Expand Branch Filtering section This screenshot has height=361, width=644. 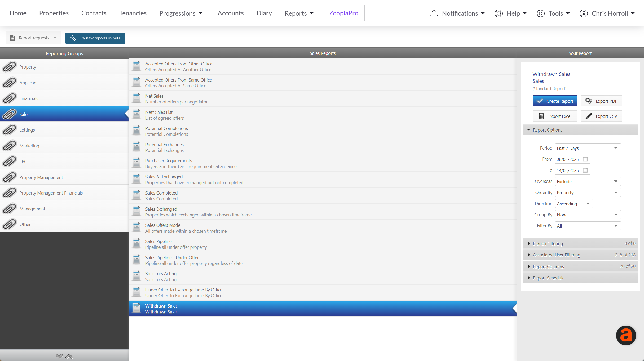580,243
